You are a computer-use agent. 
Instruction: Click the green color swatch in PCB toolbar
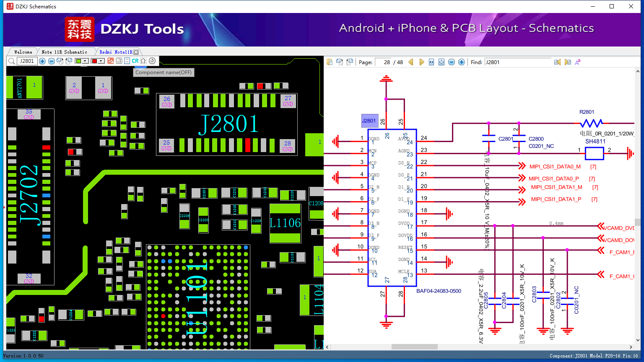tap(78, 61)
